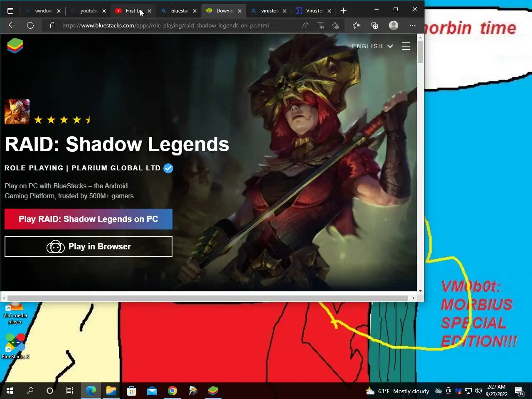
Task: Click the RAID game icon thumbnail
Action: tap(17, 112)
